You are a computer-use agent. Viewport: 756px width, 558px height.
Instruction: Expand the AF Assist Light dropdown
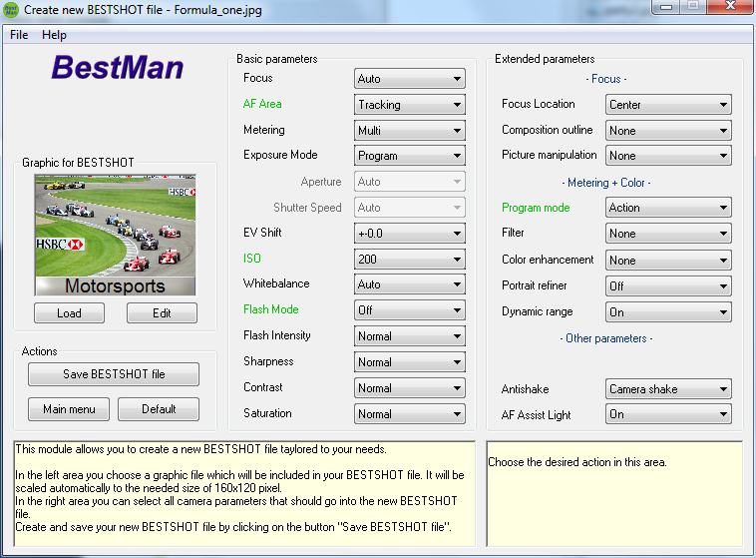click(x=668, y=414)
